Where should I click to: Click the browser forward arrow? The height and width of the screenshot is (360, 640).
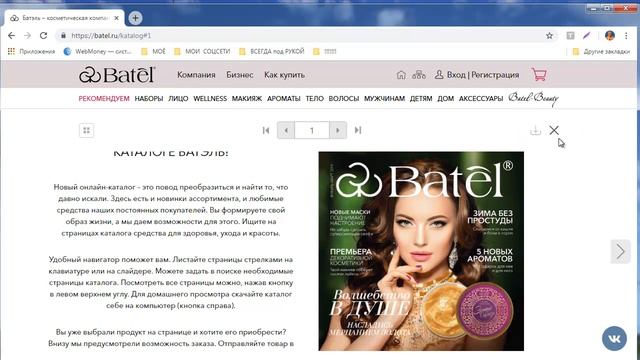point(27,36)
